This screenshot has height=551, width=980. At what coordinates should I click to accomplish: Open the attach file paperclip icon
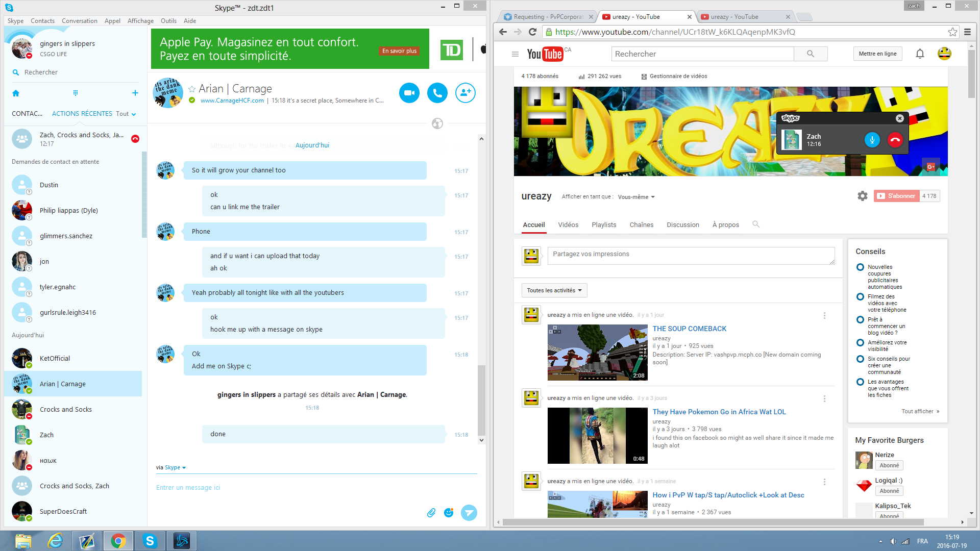pyautogui.click(x=431, y=513)
